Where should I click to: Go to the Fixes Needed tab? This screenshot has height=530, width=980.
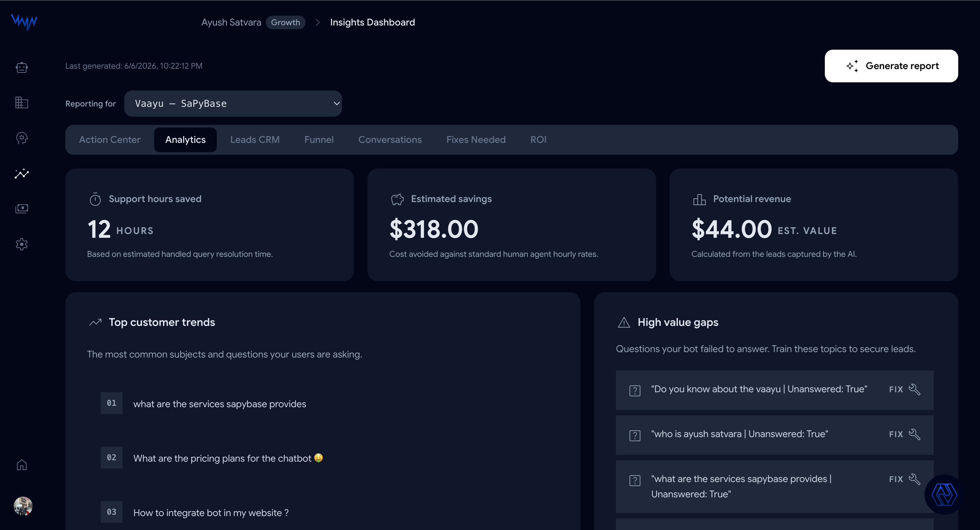476,139
